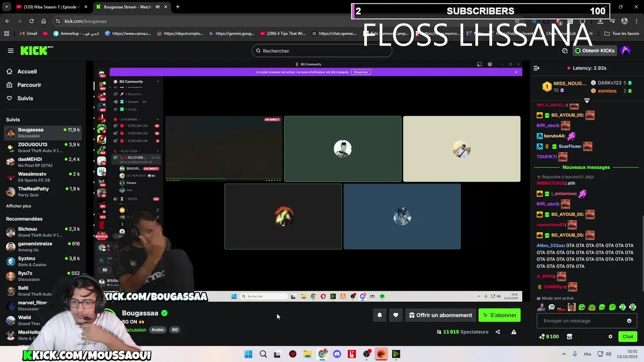Open Discord from the Windows taskbar
This screenshot has width=644, height=362.
point(337,354)
